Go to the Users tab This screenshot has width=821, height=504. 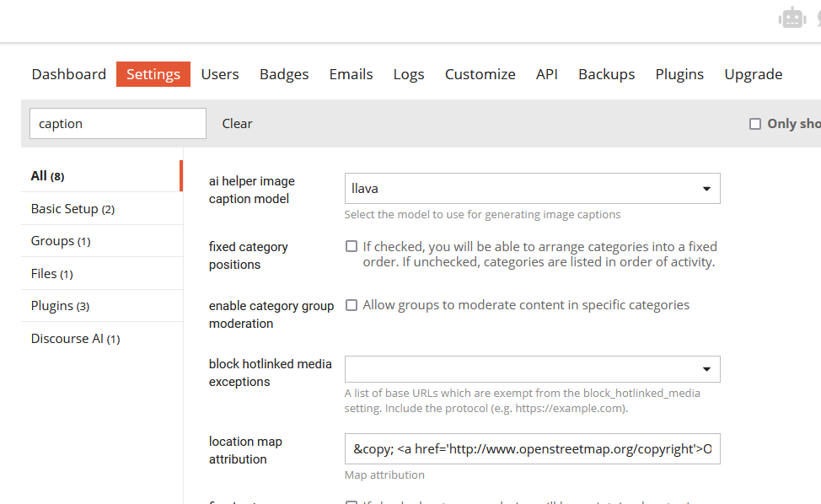(220, 74)
